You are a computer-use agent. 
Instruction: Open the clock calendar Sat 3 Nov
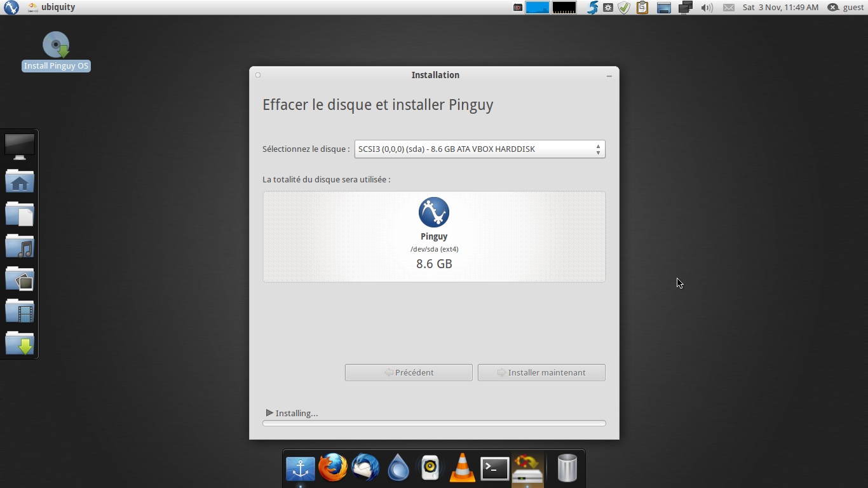780,8
